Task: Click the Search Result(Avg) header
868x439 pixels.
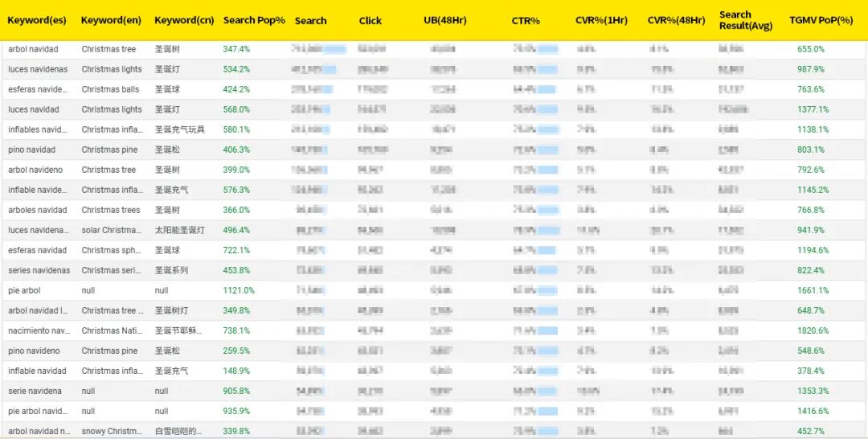Action: pos(745,20)
